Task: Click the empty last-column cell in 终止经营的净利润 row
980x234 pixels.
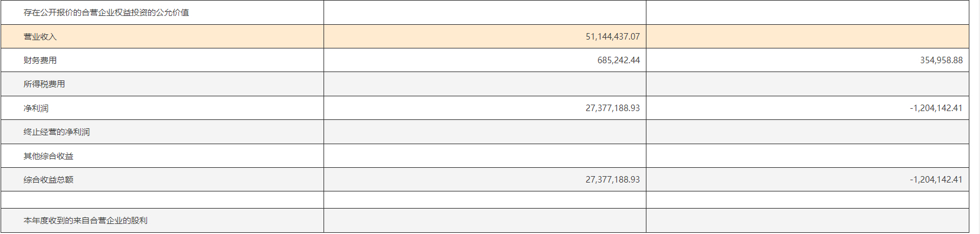Action: tap(808, 132)
